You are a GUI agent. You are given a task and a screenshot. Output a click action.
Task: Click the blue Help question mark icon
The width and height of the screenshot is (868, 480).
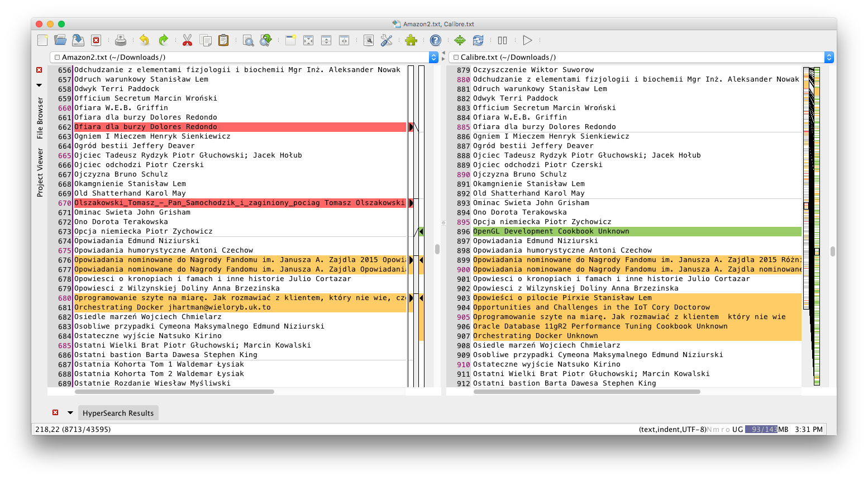point(436,40)
